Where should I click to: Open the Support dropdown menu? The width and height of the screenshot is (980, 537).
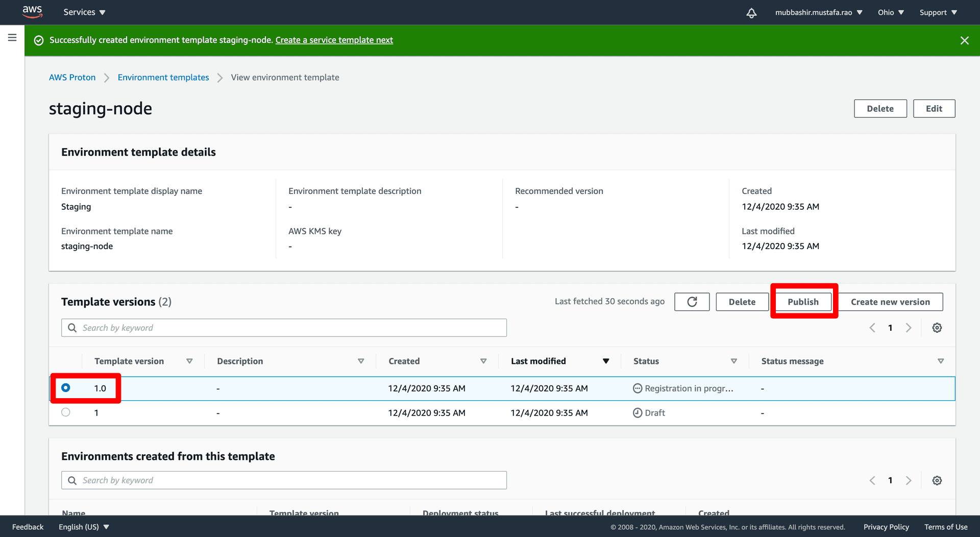(938, 12)
